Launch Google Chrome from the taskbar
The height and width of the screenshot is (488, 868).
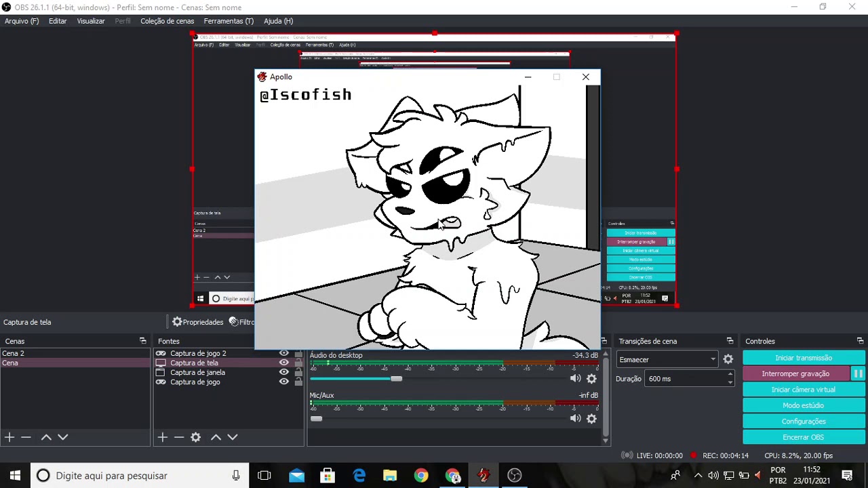pyautogui.click(x=421, y=475)
